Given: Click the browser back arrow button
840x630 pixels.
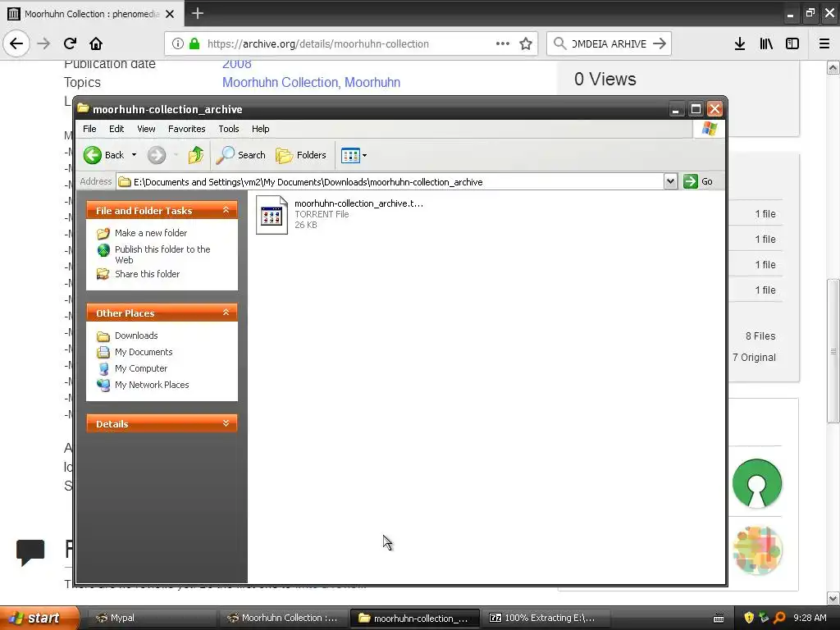Looking at the screenshot, I should pos(16,43).
